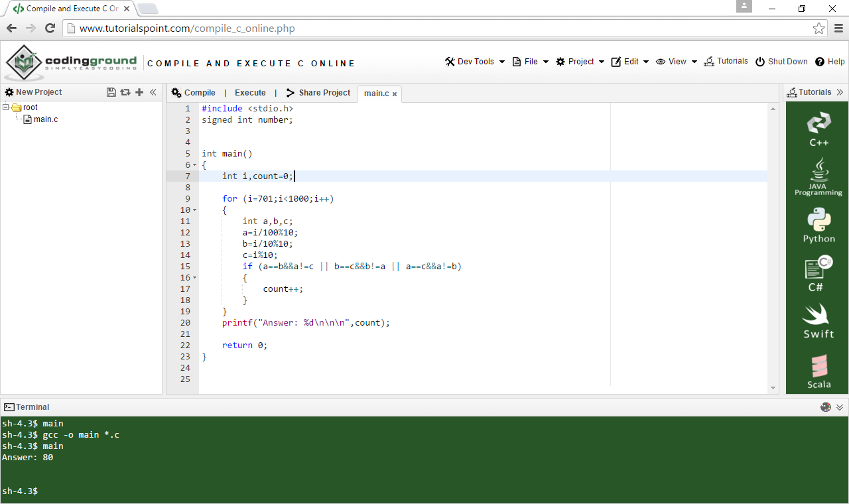Click the Execute button
This screenshot has width=849, height=504.
tap(250, 93)
